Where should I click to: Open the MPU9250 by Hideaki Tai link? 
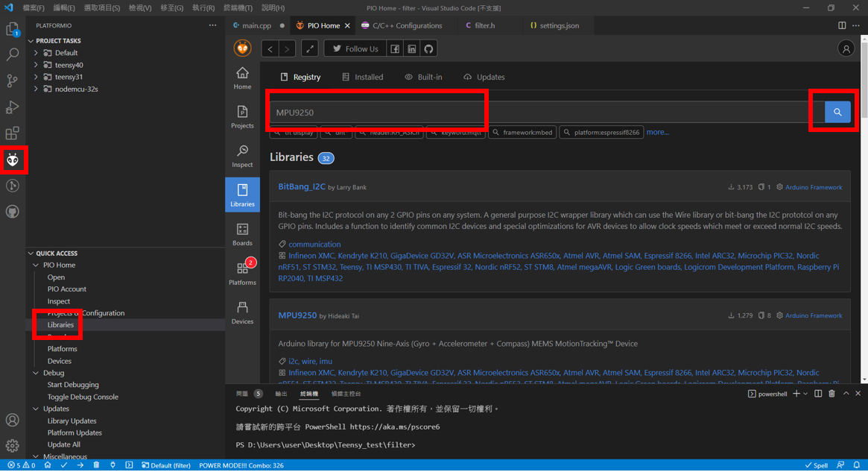coord(297,315)
